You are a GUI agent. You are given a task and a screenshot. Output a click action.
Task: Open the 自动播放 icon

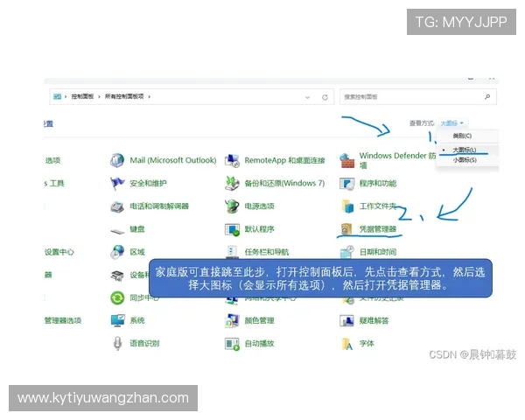click(232, 344)
